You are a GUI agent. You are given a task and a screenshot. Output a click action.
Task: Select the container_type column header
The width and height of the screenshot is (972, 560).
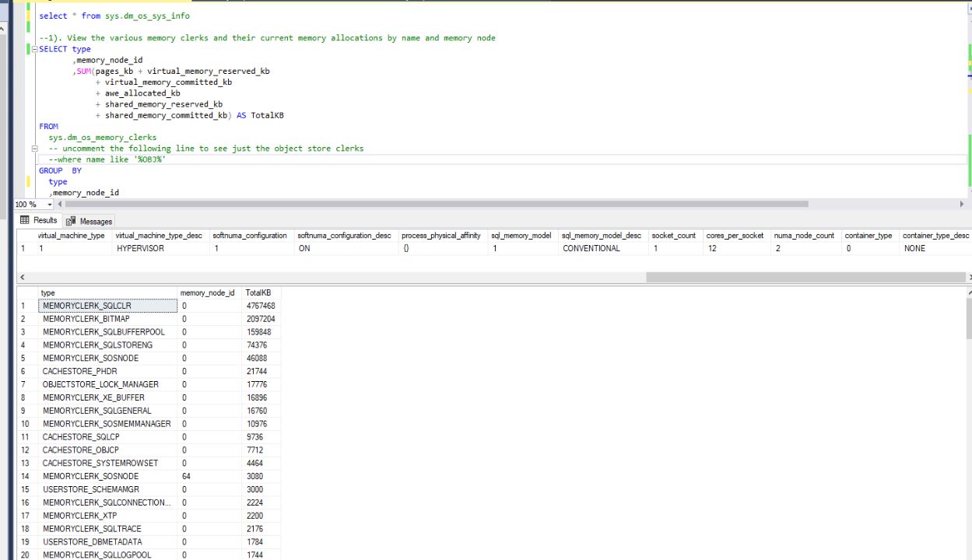click(868, 236)
